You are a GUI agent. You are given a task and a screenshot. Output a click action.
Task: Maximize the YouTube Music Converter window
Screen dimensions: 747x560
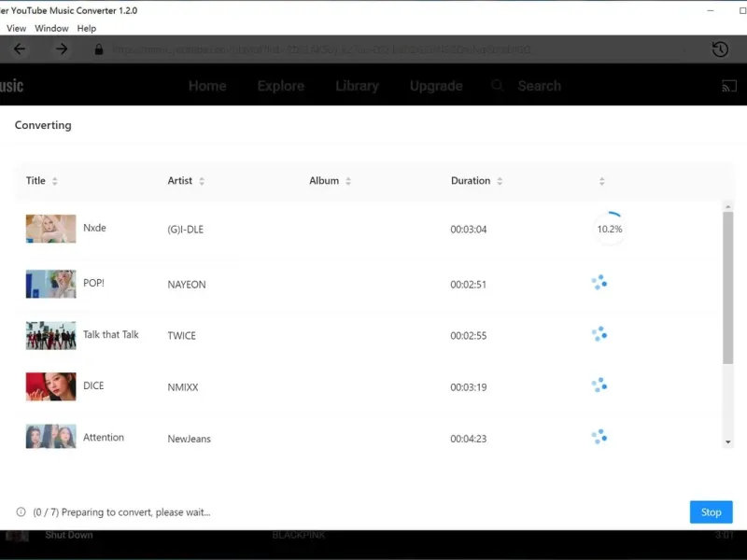coord(742,10)
